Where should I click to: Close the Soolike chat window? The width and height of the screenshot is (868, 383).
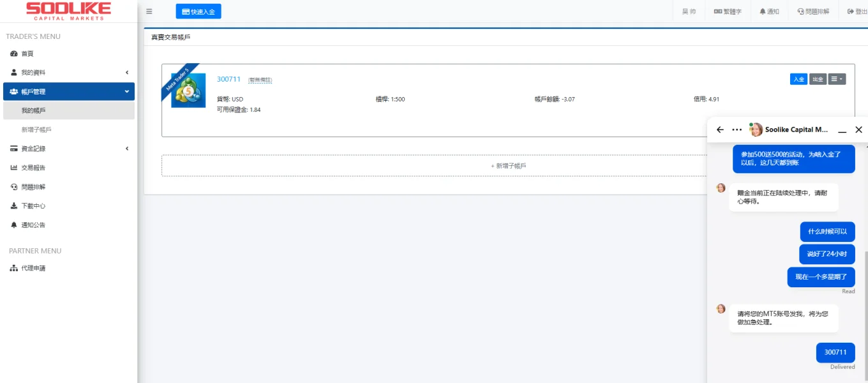coord(858,130)
